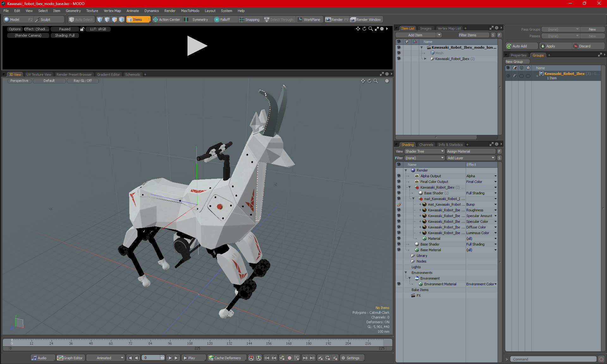Select the Polygons selection mode cube icon
Image resolution: width=607 pixels, height=364 pixels.
[114, 20]
